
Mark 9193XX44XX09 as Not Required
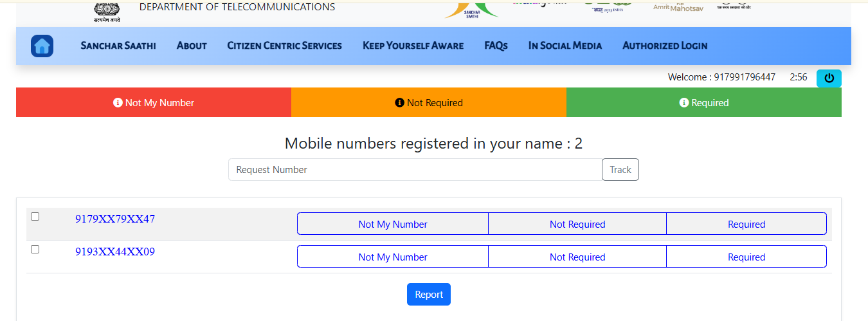(577, 257)
